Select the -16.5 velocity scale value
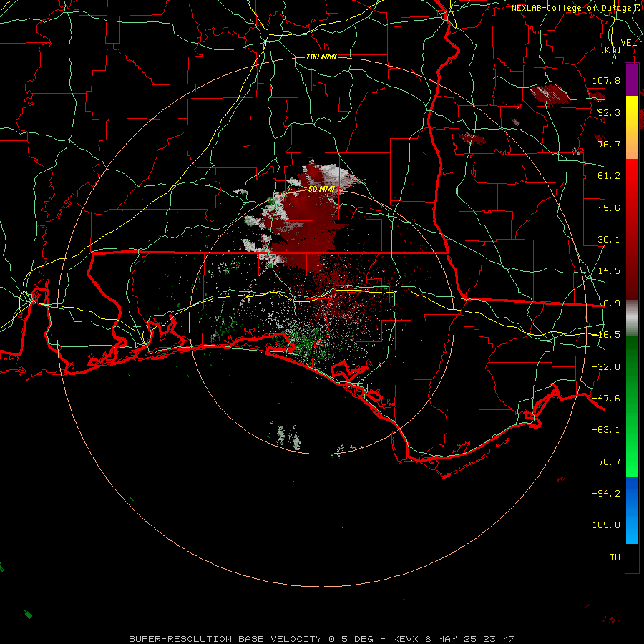Image resolution: width=644 pixels, height=644 pixels. click(x=609, y=335)
